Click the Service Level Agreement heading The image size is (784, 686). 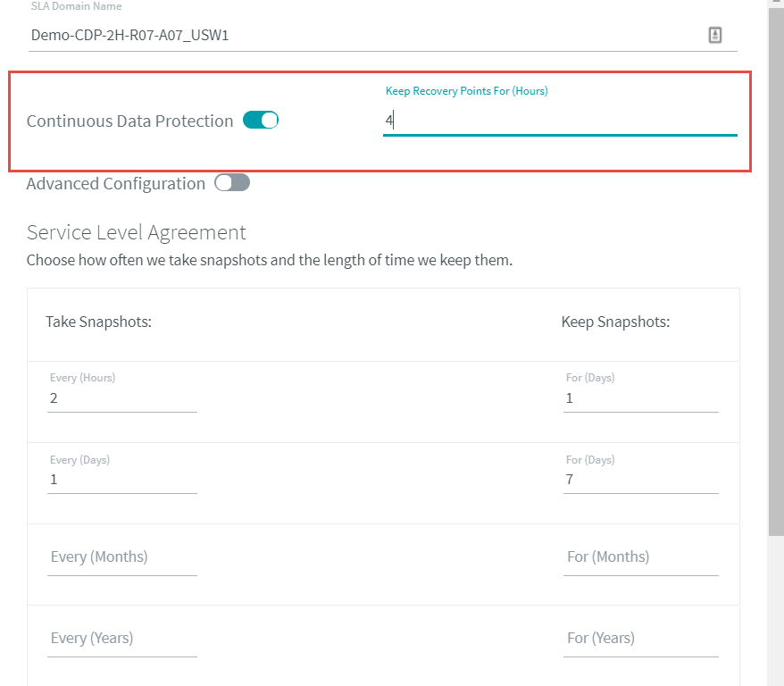click(136, 232)
